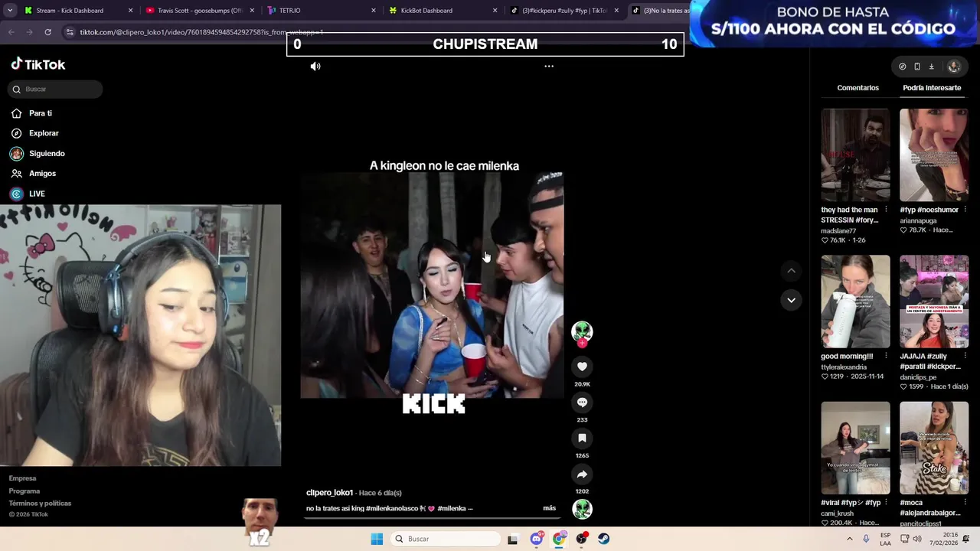Click the ariannapuga username

click(x=918, y=220)
